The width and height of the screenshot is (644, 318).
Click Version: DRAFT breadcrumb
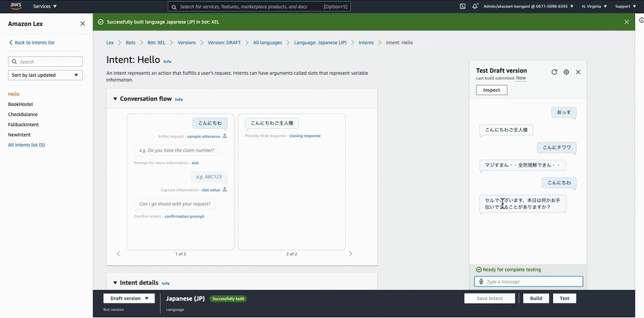pyautogui.click(x=224, y=43)
